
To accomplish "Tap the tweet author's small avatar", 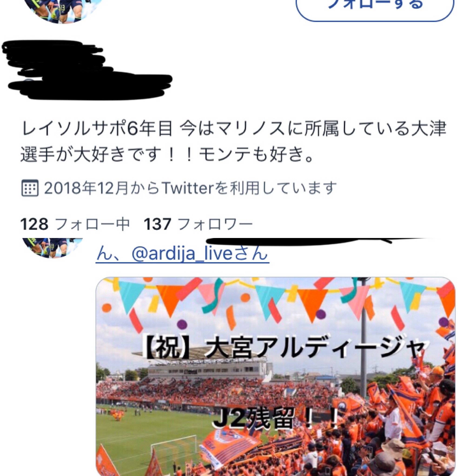I will pyautogui.click(x=52, y=248).
